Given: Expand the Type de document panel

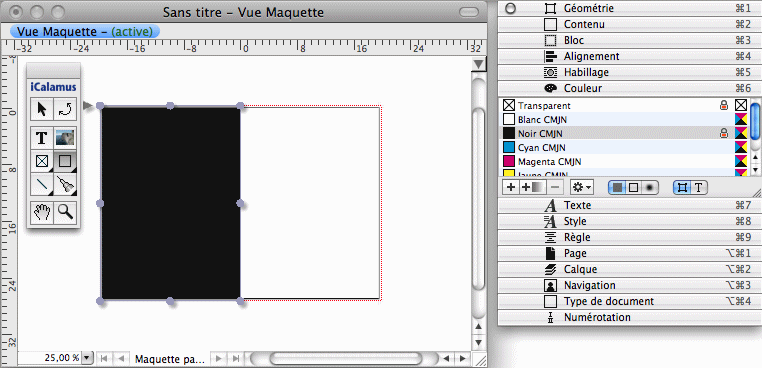Looking at the screenshot, I should (x=630, y=301).
